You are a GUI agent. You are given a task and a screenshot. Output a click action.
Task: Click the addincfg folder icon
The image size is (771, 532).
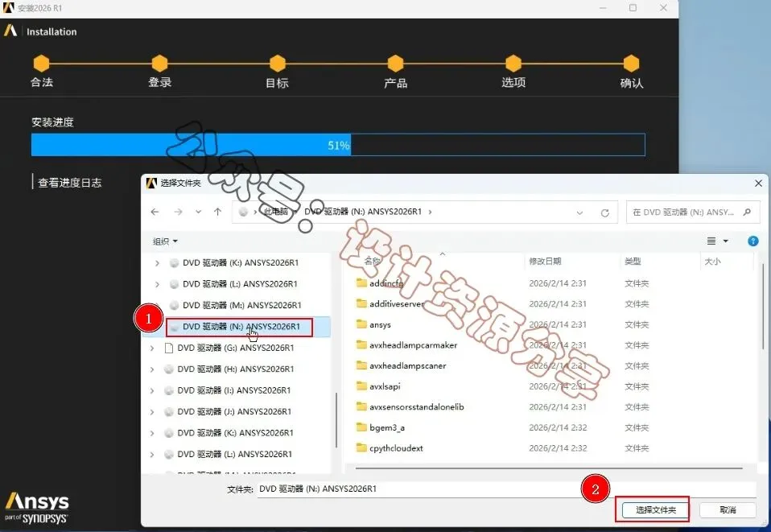click(x=361, y=283)
